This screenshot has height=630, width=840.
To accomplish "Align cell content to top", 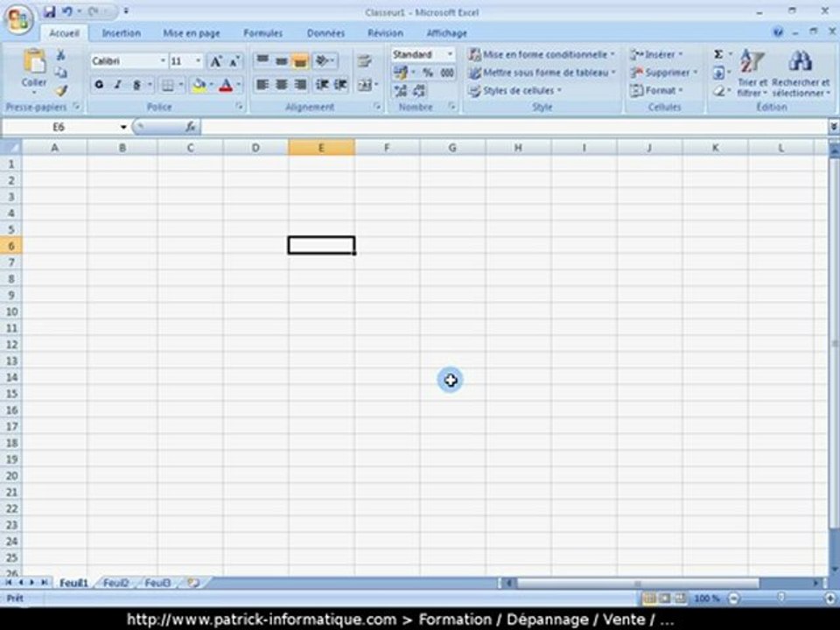I will point(262,60).
